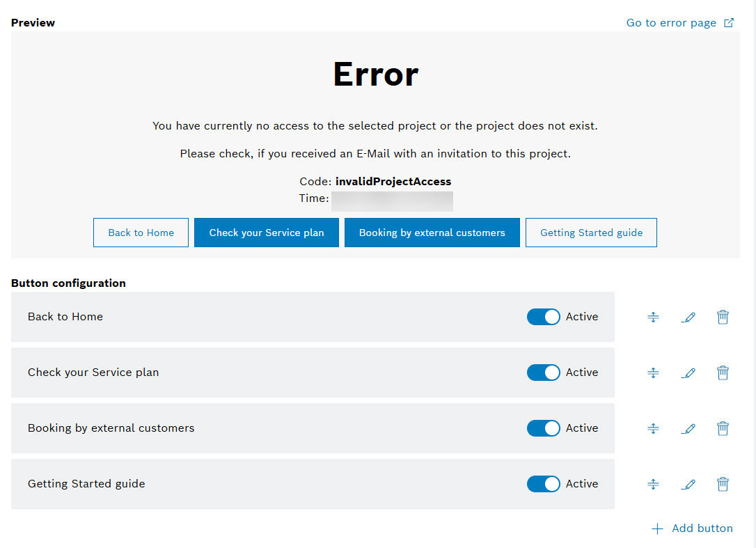Click reorder icon for Booking by external customers
The width and height of the screenshot is (756, 548).
point(653,429)
